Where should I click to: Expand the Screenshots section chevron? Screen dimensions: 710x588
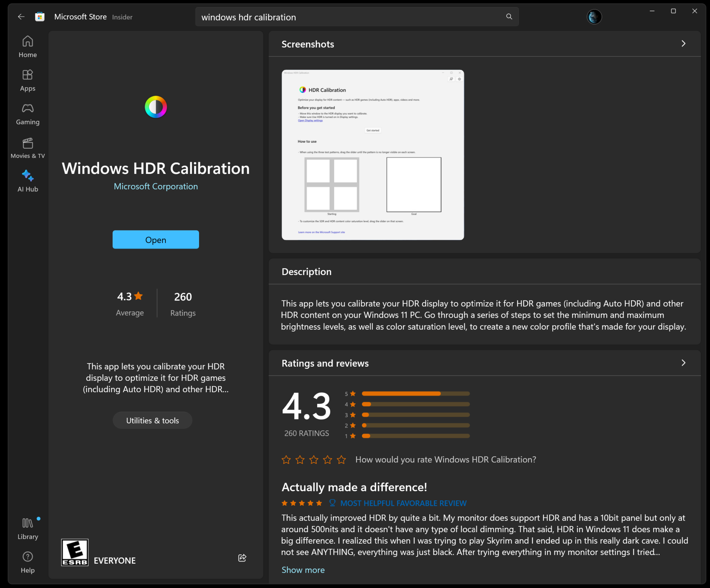(683, 44)
